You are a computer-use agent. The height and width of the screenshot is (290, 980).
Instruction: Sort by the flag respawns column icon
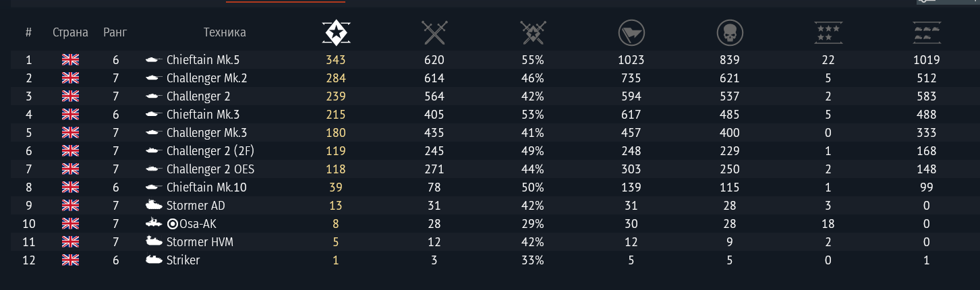(x=631, y=32)
